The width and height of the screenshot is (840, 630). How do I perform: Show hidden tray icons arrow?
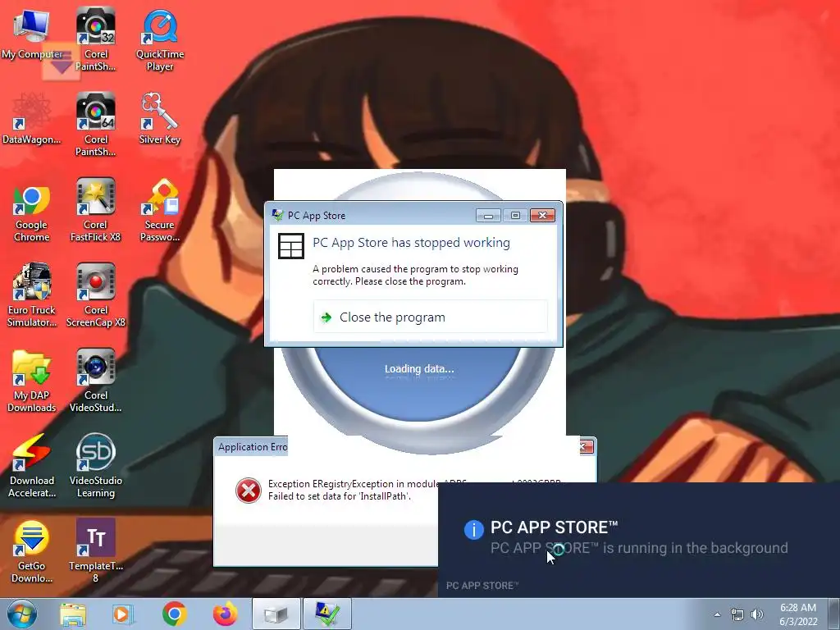(717, 614)
